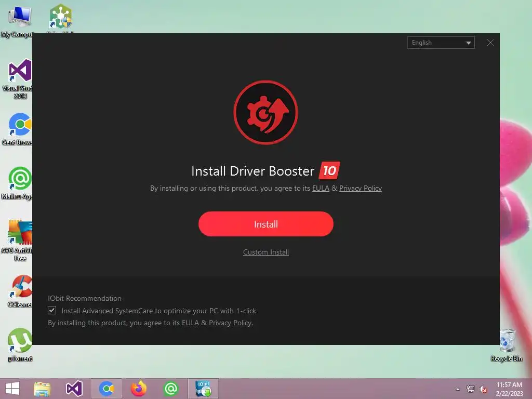
Task: Open the language dropdown set to English
Action: click(441, 43)
